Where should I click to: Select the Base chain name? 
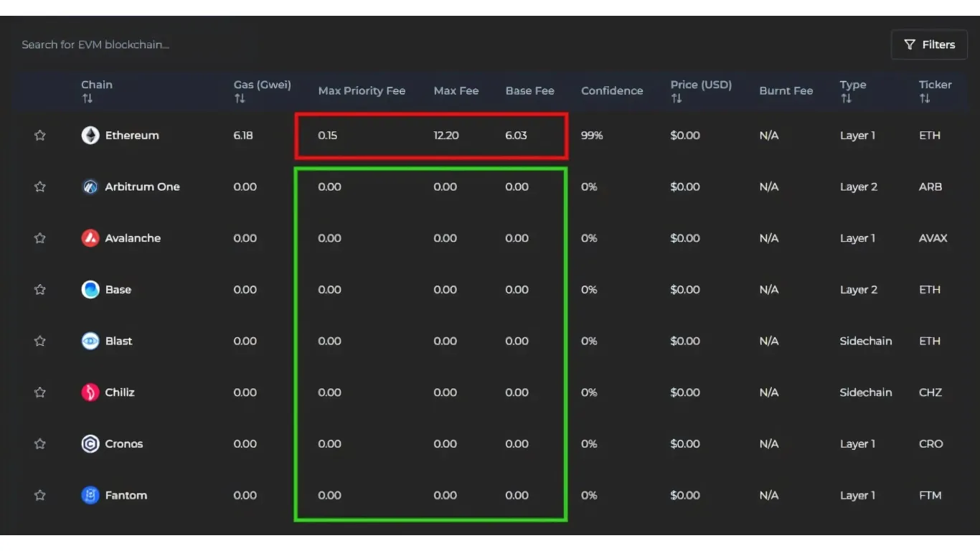(x=118, y=290)
